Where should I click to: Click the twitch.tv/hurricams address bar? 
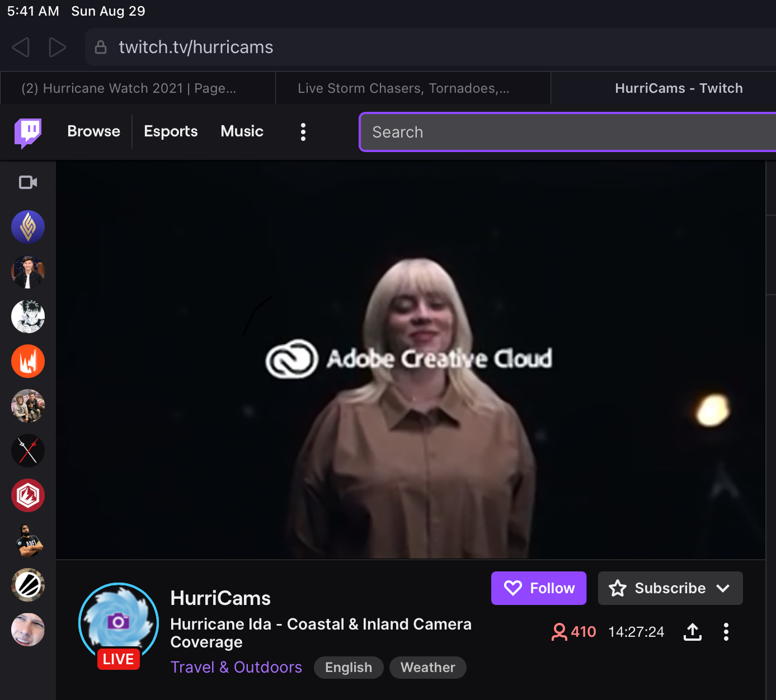tap(431, 47)
